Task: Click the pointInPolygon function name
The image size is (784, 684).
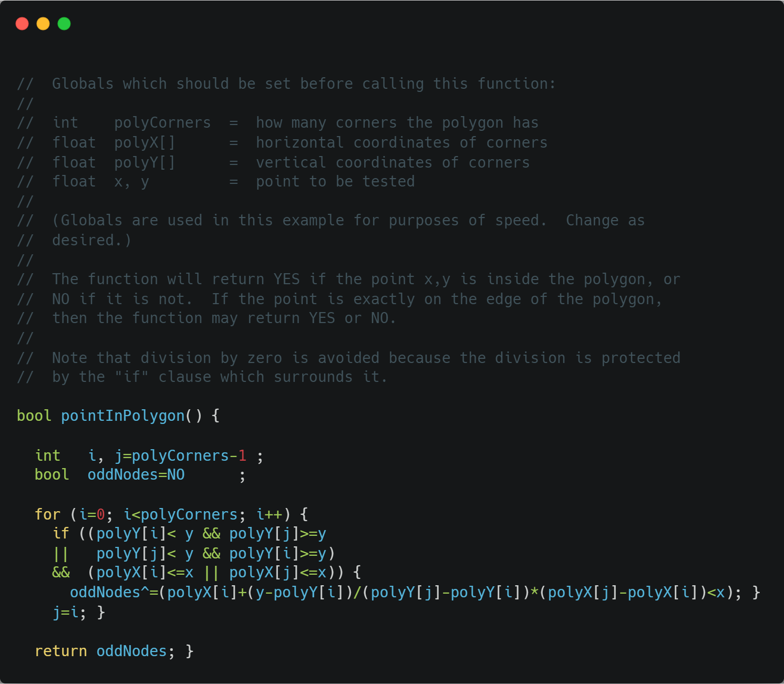Action: [123, 416]
